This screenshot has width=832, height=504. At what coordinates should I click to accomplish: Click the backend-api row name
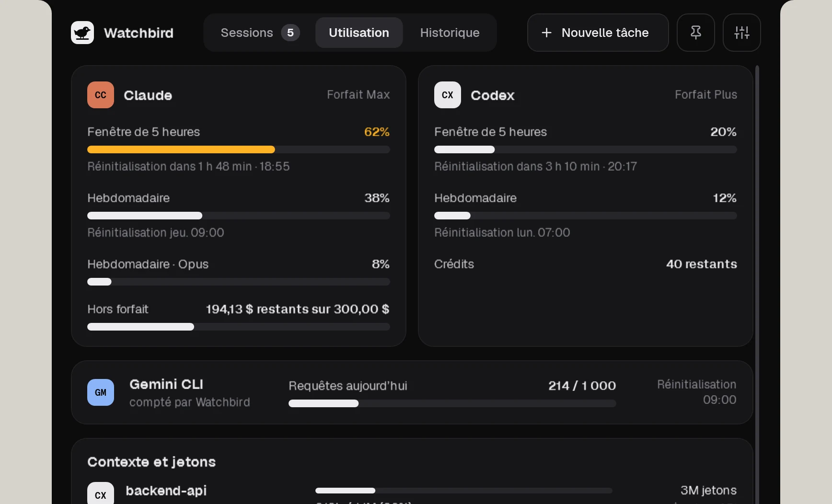(x=166, y=491)
